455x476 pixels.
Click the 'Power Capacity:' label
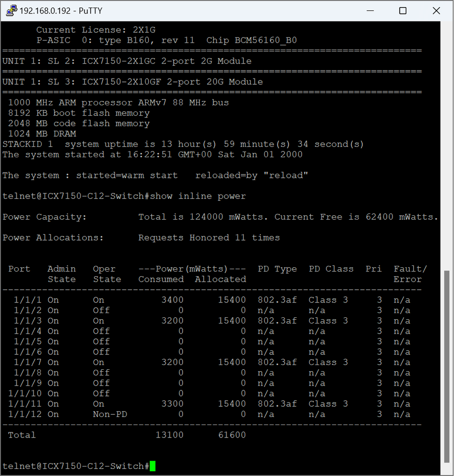click(x=45, y=217)
